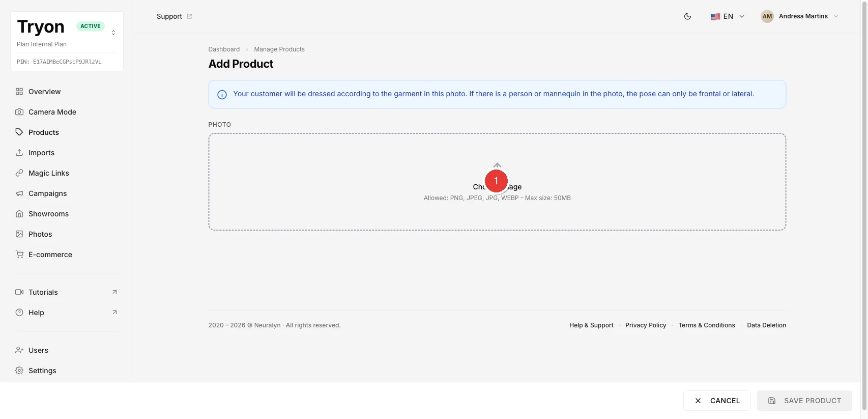
Task: Open the Overview menu item
Action: coord(67,92)
